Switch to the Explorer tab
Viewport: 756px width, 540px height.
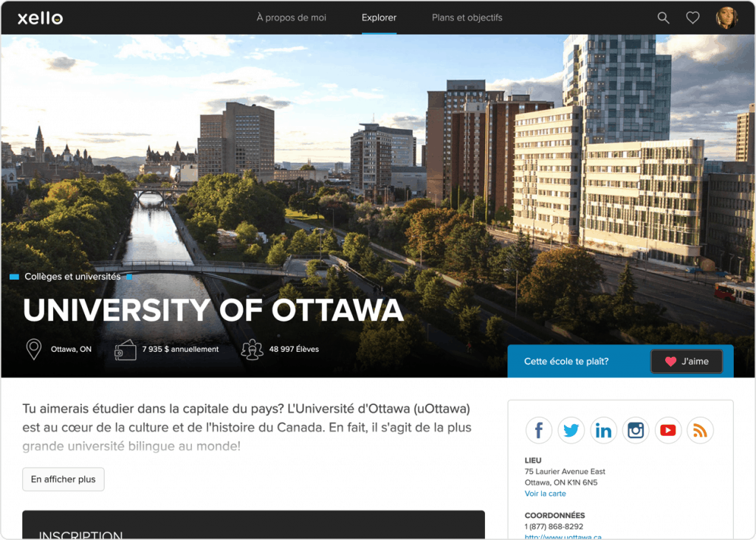pyautogui.click(x=379, y=18)
